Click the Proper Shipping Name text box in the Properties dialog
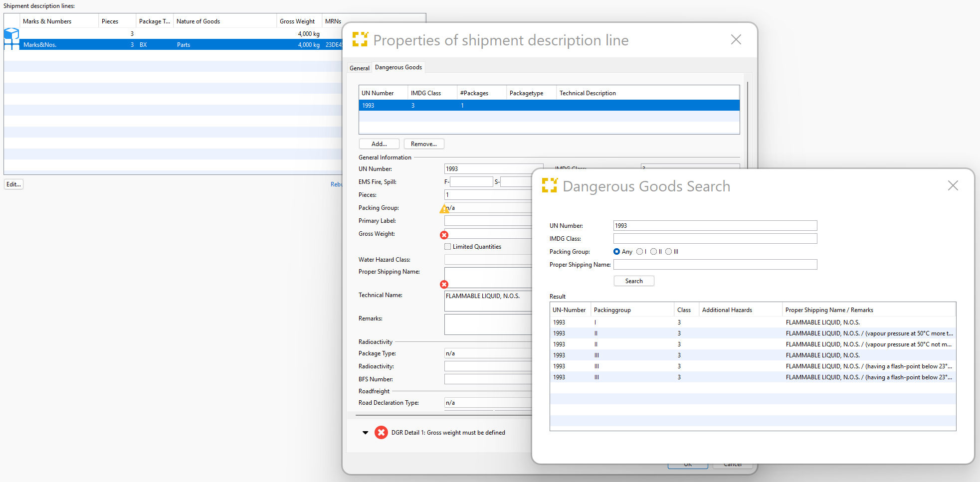 [488, 278]
